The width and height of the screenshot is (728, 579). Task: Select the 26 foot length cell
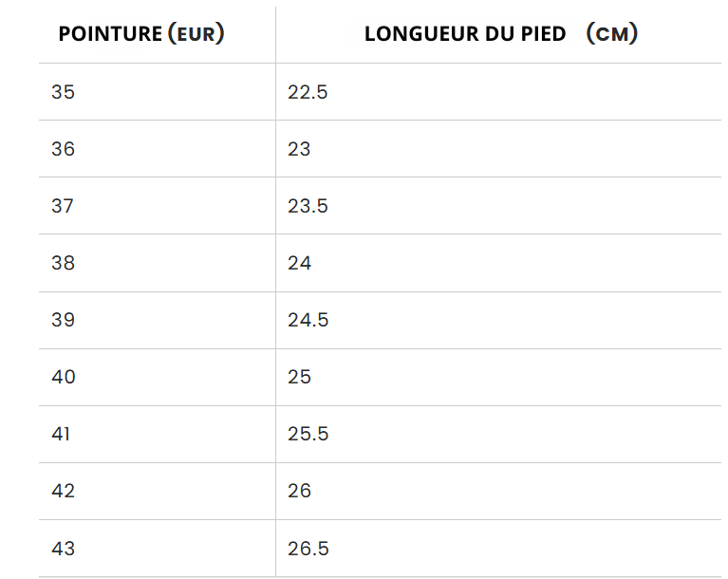498,491
